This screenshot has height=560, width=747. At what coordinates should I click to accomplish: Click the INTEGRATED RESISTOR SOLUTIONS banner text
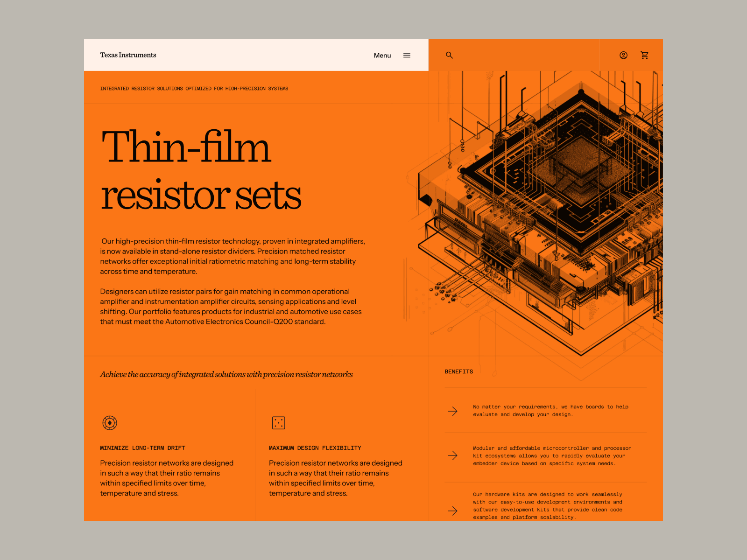tap(194, 88)
